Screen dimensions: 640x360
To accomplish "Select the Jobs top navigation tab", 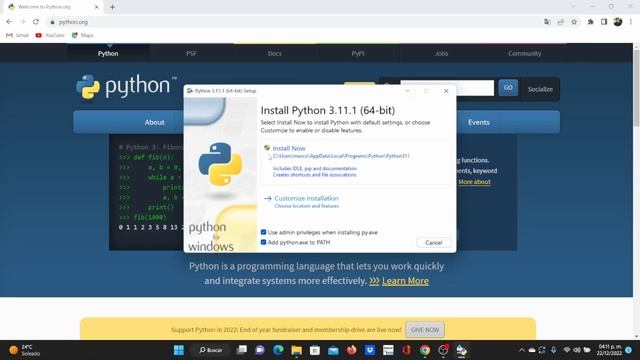I will (x=441, y=53).
